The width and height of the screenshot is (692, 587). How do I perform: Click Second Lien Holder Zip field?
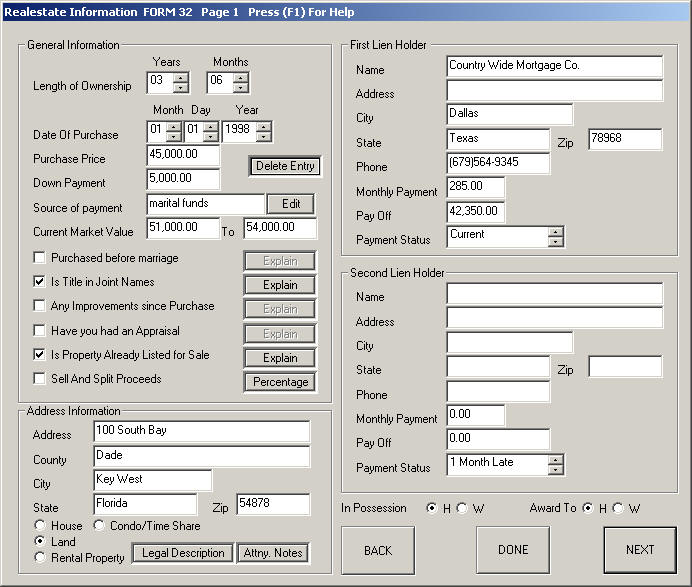625,367
